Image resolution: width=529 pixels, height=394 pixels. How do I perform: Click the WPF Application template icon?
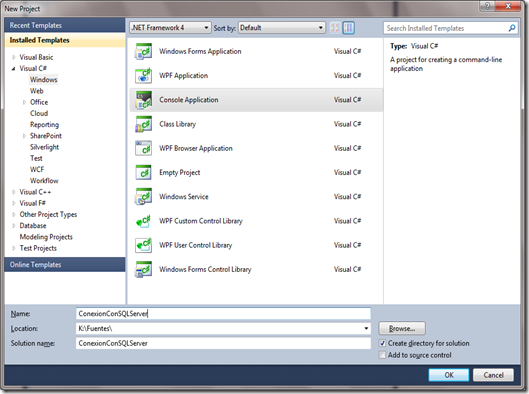click(x=143, y=76)
